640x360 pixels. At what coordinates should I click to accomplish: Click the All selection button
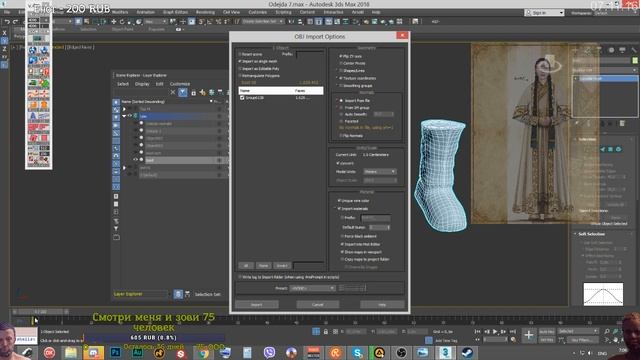click(246, 266)
